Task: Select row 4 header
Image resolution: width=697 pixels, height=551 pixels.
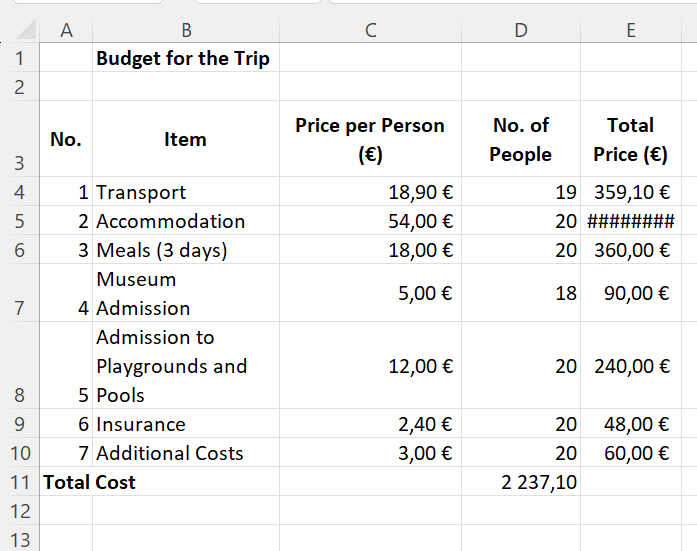Action: click(20, 193)
